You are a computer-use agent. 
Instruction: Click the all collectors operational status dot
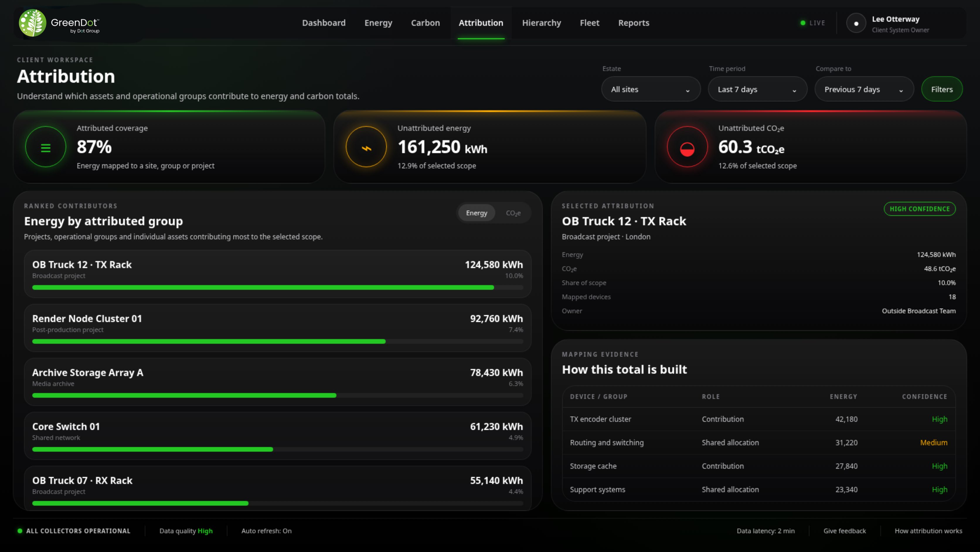click(x=20, y=531)
